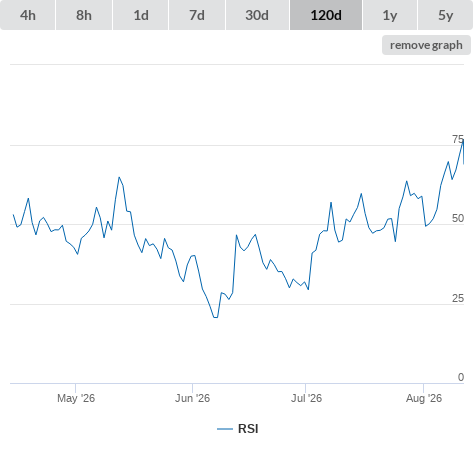Click the 25 y-axis label

(458, 298)
